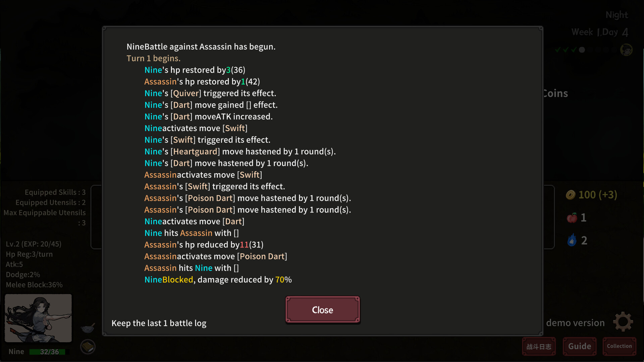Click the Melee Block 36% stat
Viewport: 644px width, 362px height.
[34, 285]
